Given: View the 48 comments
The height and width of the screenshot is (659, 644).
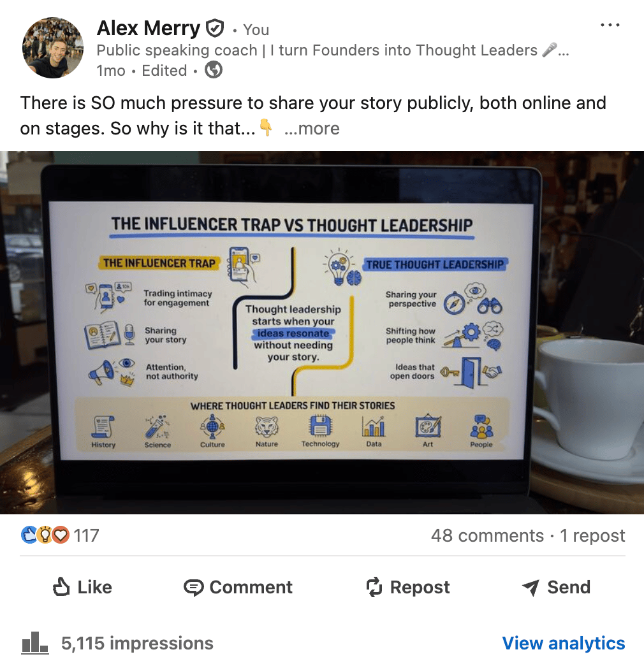Looking at the screenshot, I should coord(487,536).
